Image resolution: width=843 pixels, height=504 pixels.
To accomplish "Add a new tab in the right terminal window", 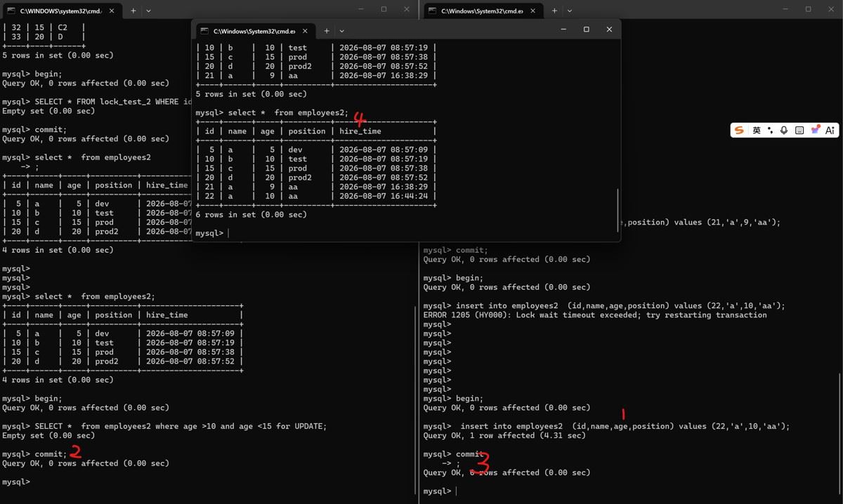I will click(554, 11).
